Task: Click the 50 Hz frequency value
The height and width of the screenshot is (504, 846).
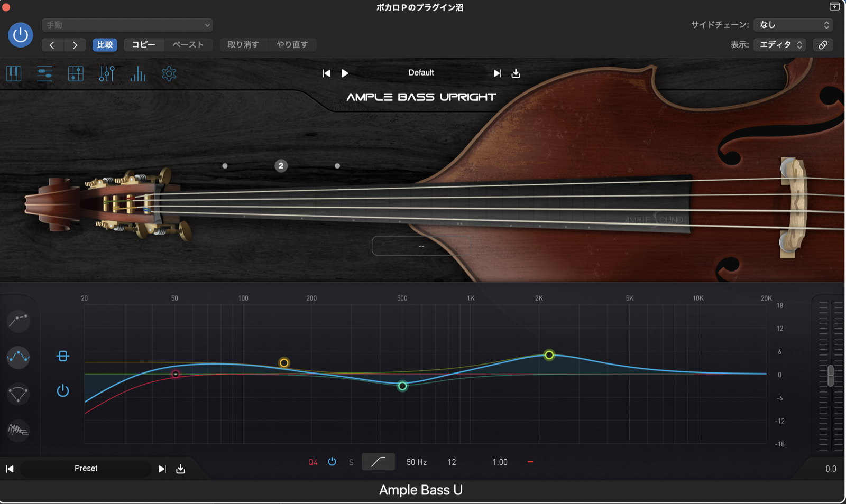Action: point(417,462)
